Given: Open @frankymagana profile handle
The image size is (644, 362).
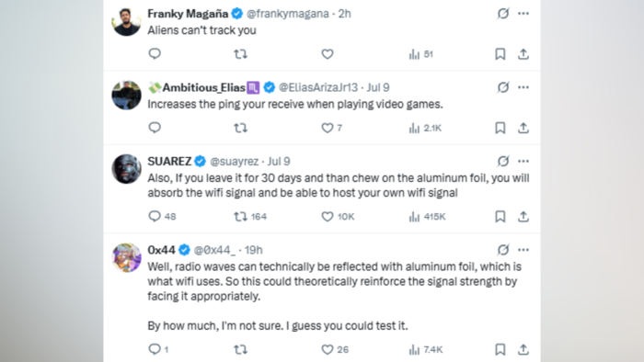Looking at the screenshot, I should 287,14.
